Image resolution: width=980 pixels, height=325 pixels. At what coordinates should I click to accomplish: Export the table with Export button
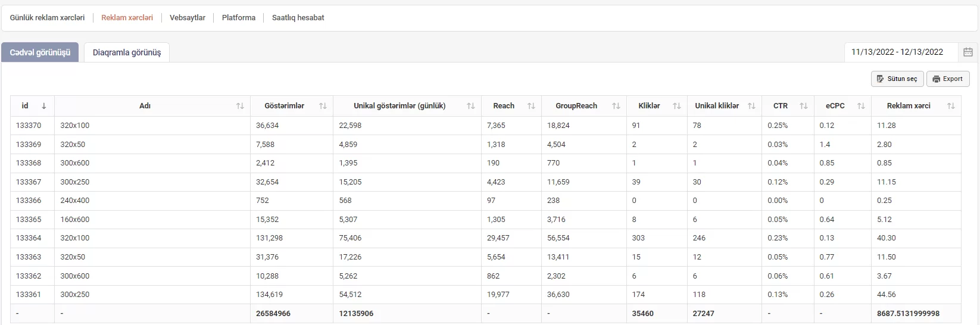point(948,79)
